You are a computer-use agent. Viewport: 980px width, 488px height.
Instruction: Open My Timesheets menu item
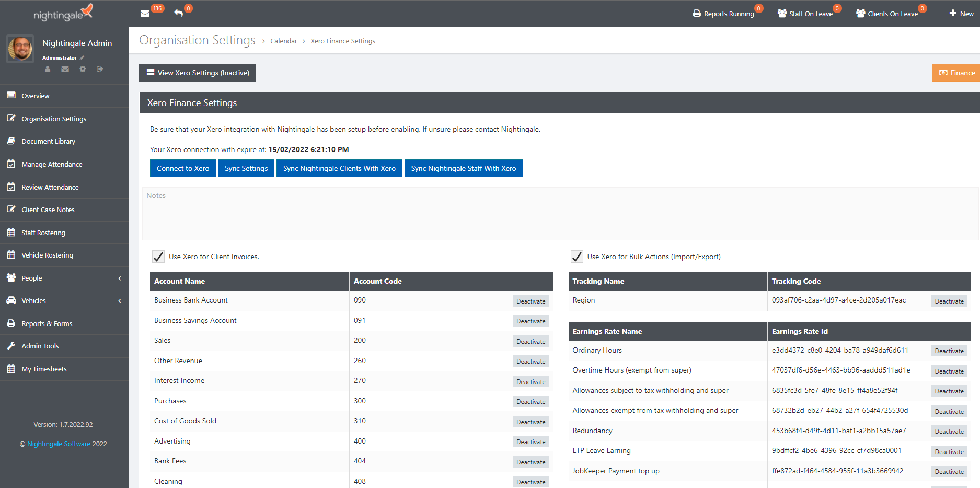(64, 369)
